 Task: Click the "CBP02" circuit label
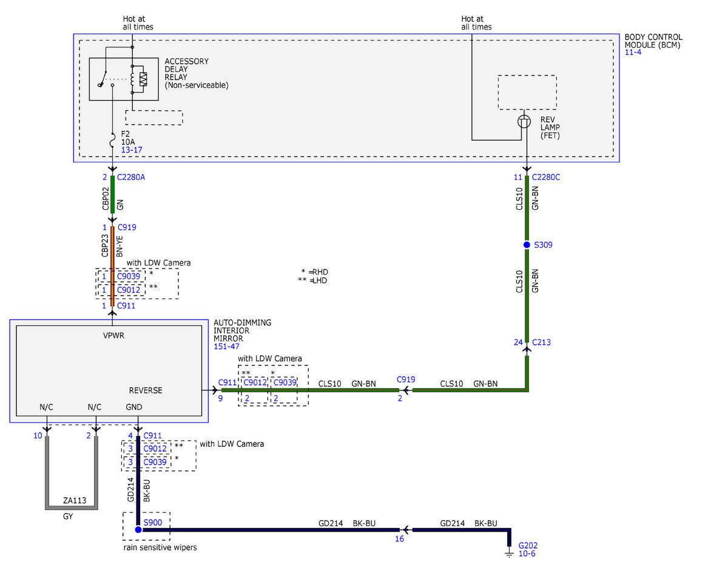106,198
